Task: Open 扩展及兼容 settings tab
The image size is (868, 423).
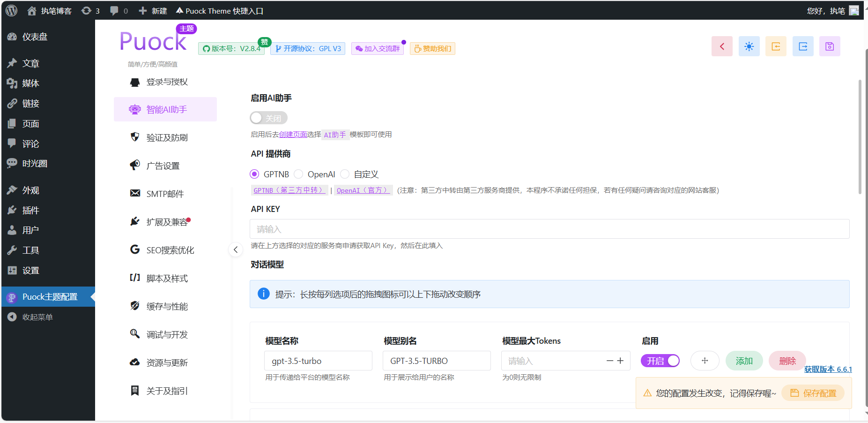Action: 165,222
